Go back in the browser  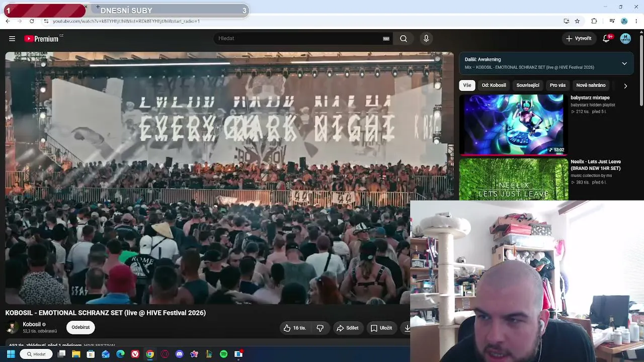coord(8,21)
